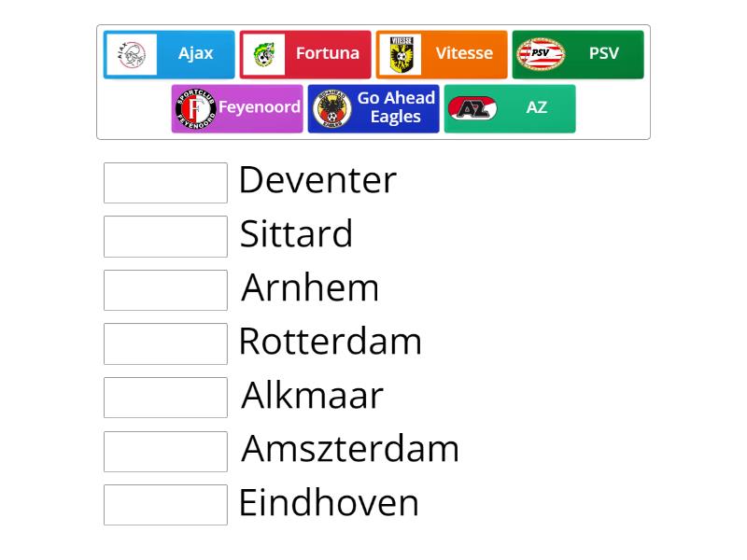The width and height of the screenshot is (747, 560).
Task: Click the Ajax club logo
Action: (x=132, y=54)
